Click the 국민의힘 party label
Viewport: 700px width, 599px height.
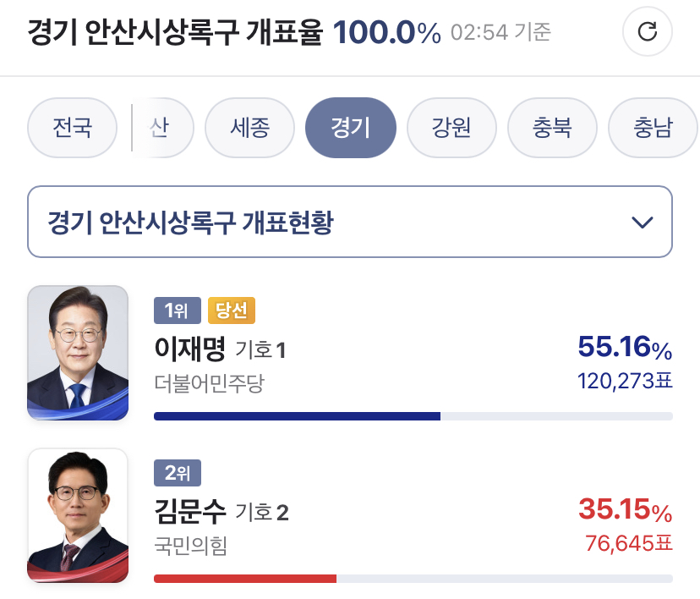click(x=191, y=546)
